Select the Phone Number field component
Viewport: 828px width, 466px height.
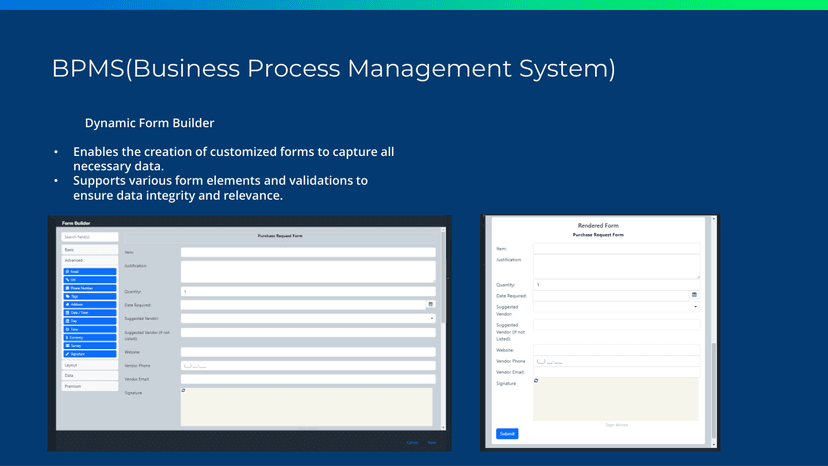pyautogui.click(x=89, y=288)
